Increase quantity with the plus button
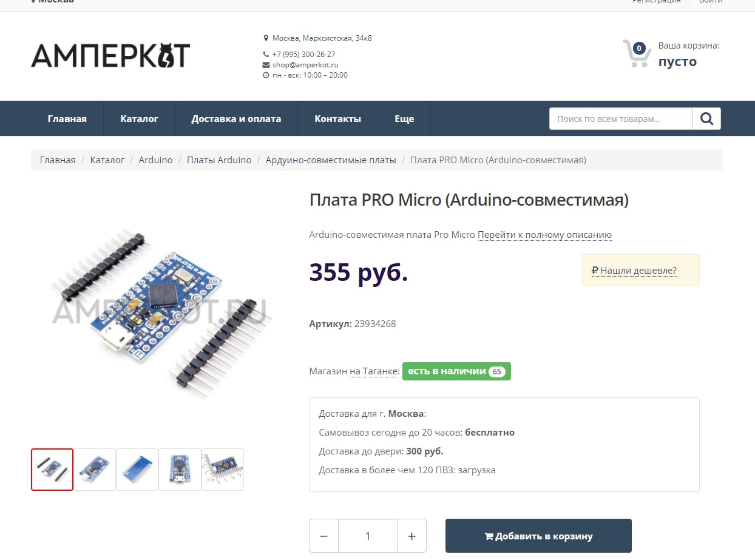 click(411, 536)
